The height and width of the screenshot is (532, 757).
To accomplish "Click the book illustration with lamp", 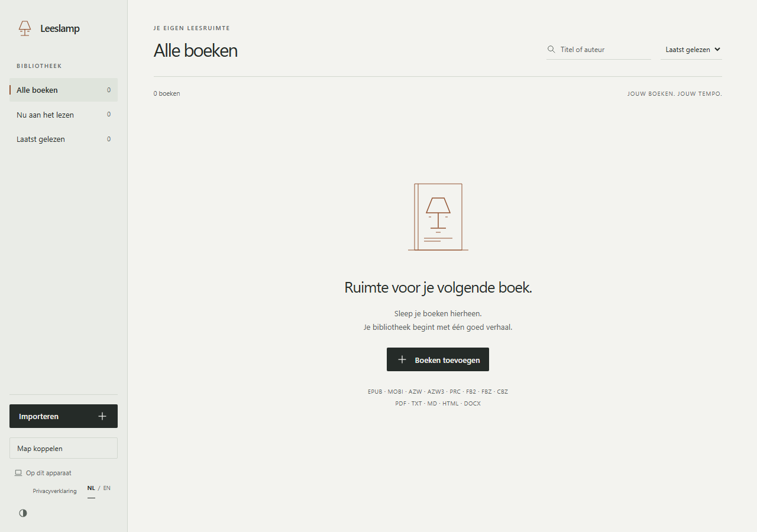I will coord(438,217).
